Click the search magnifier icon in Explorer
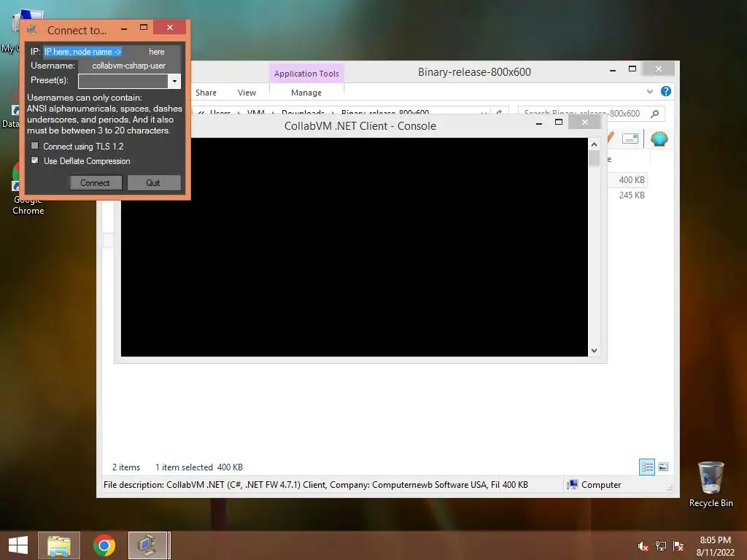 (654, 113)
